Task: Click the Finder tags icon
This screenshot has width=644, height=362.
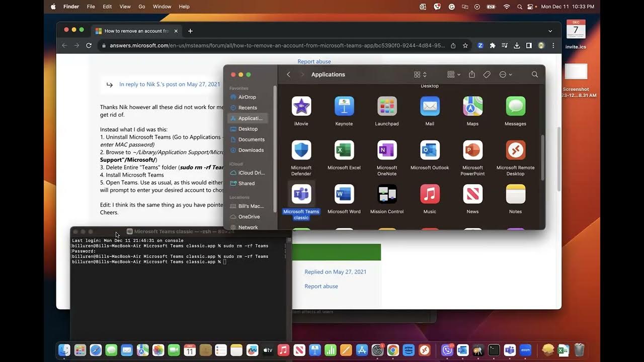Action: point(487,74)
